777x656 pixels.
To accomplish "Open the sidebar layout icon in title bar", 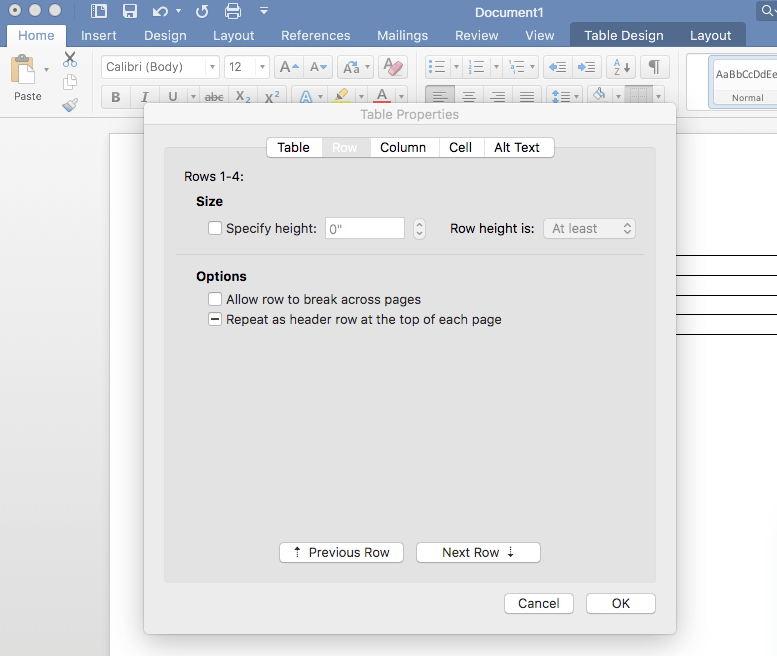I will click(x=99, y=11).
